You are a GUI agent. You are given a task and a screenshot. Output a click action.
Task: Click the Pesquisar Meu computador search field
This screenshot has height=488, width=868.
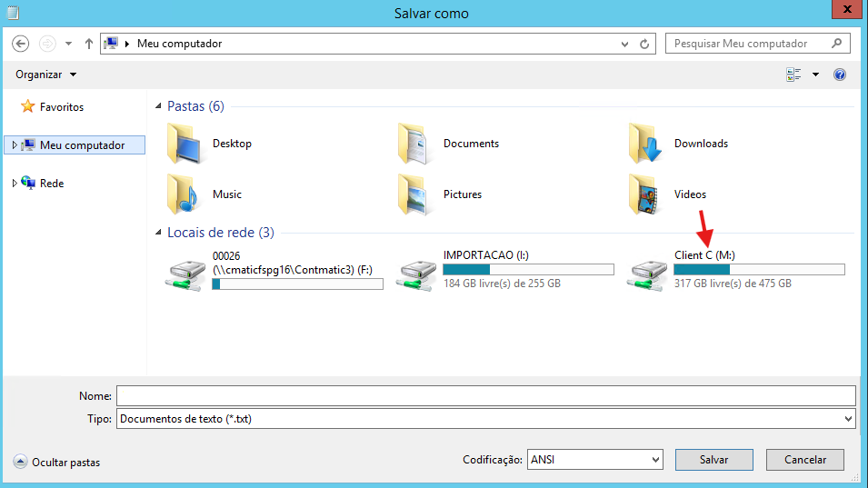(x=758, y=44)
